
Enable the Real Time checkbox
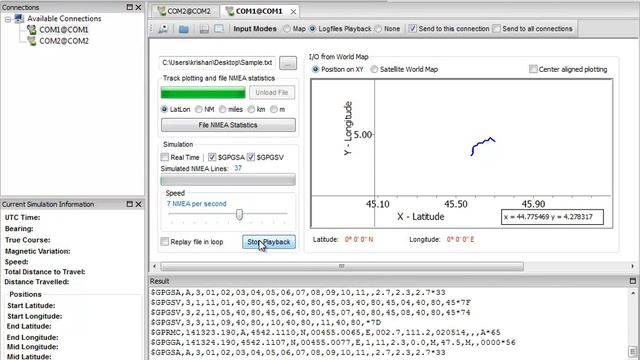pos(164,157)
